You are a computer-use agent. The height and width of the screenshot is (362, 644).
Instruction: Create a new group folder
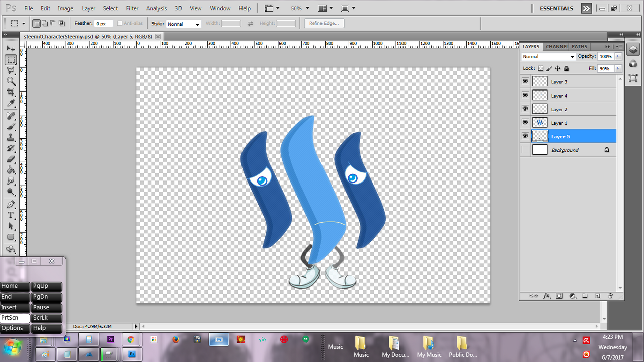tap(585, 296)
